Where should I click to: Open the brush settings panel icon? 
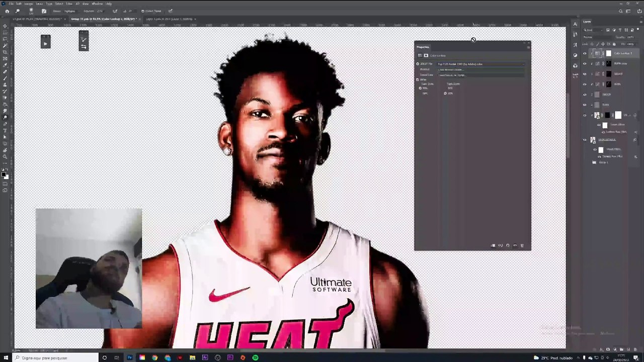(44, 11)
